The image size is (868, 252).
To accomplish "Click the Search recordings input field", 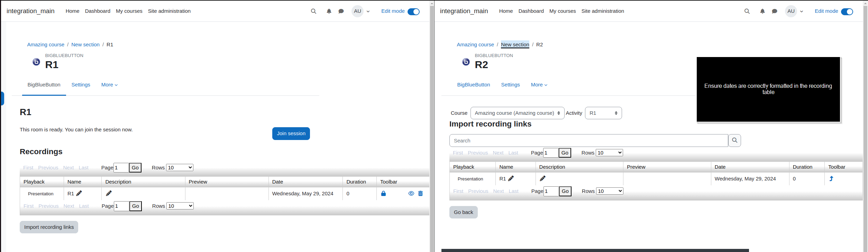I will tap(588, 140).
